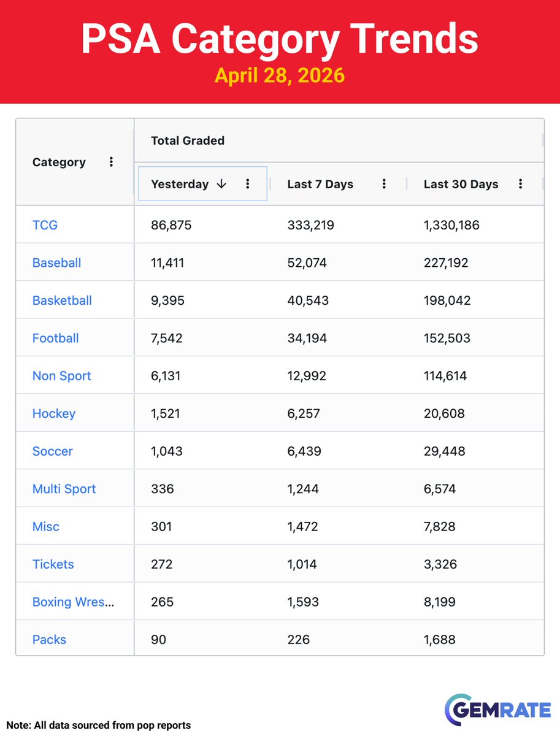Select the Baseball yesterday value 11,411
The height and width of the screenshot is (736, 560).
167,263
